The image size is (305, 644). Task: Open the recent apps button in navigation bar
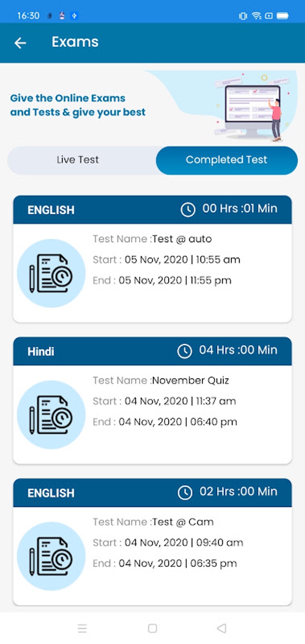pyautogui.click(x=82, y=627)
